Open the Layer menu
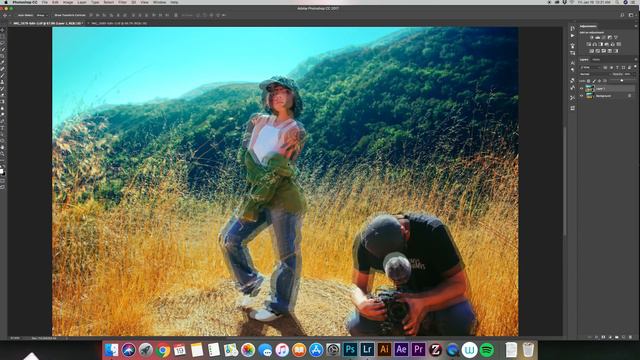The image size is (640, 360). [82, 2]
